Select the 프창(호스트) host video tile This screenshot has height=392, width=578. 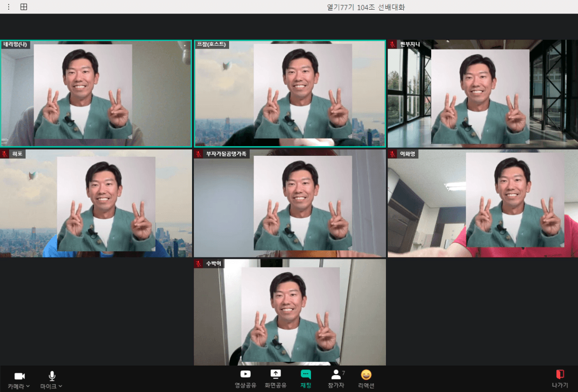(x=290, y=93)
